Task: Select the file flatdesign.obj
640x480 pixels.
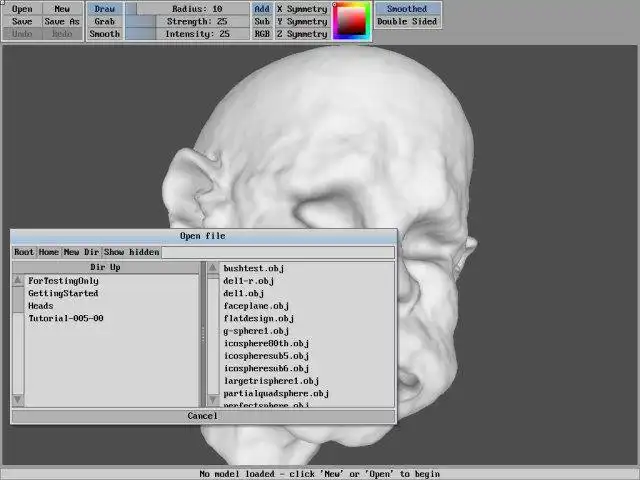Action: pyautogui.click(x=259, y=318)
